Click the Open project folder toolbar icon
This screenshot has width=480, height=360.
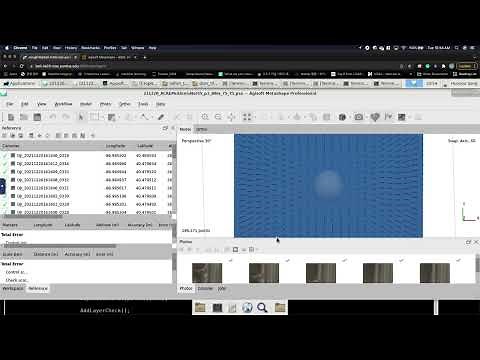point(24,117)
